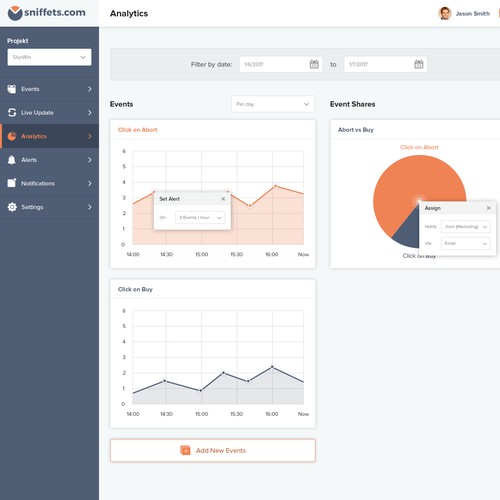This screenshot has width=500, height=500.
Task: Open the Events menu item
Action: pyautogui.click(x=49, y=89)
